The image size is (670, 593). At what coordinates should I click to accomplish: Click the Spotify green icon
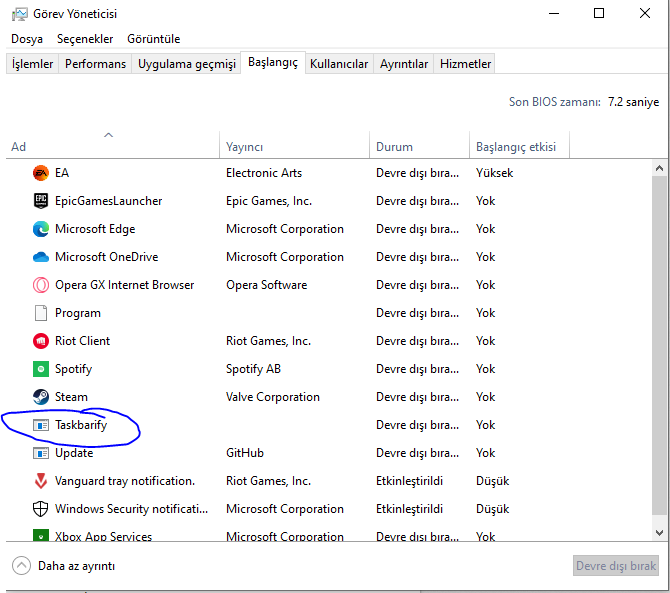[41, 369]
